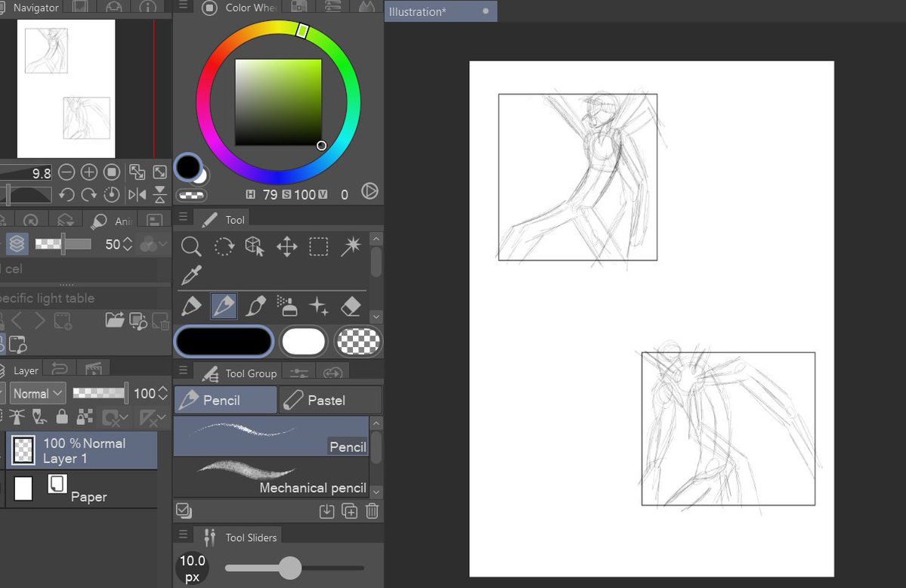The width and height of the screenshot is (906, 588).
Task: Click Fit to screen icon in Navigator
Action: click(137, 172)
